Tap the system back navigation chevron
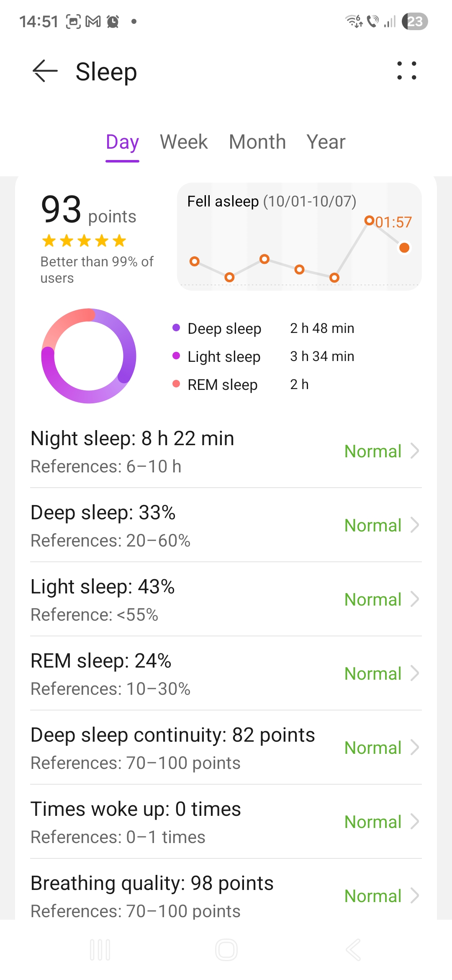The height and width of the screenshot is (980, 452). tap(353, 950)
